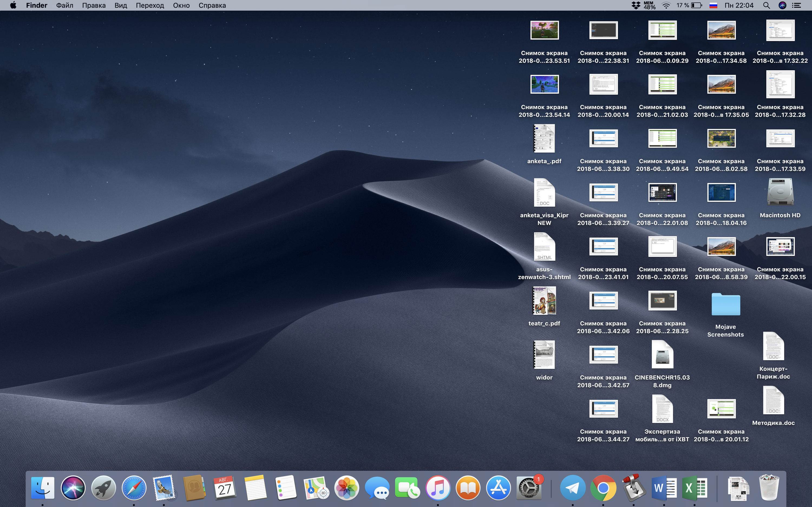Open the Переход menu
Screen dimensions: 812x507
pos(150,5)
